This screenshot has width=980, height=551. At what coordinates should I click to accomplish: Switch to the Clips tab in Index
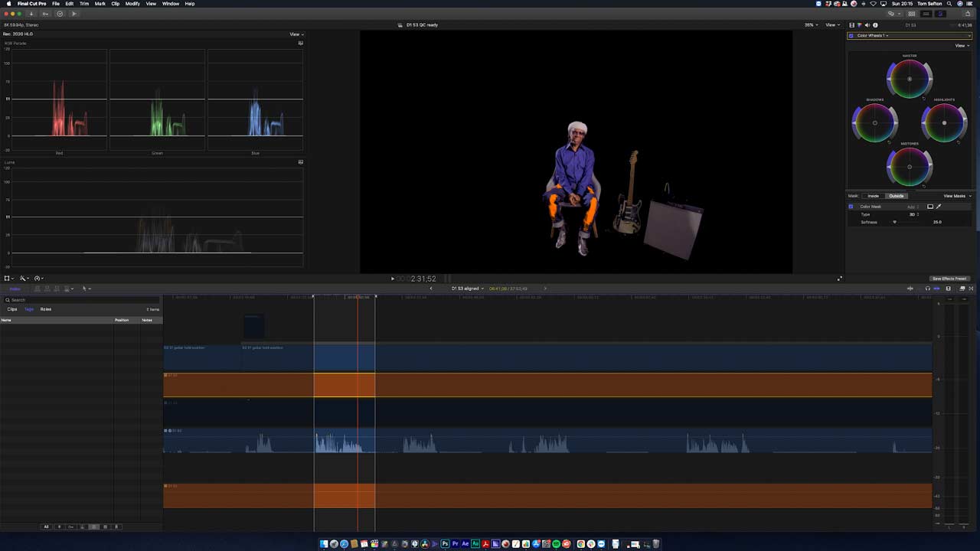[12, 309]
